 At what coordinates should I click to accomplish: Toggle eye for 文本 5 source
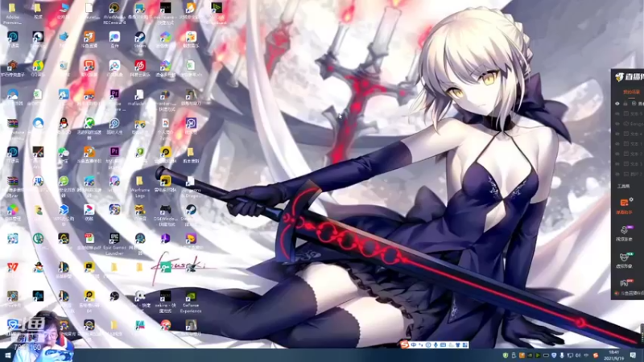(x=617, y=113)
